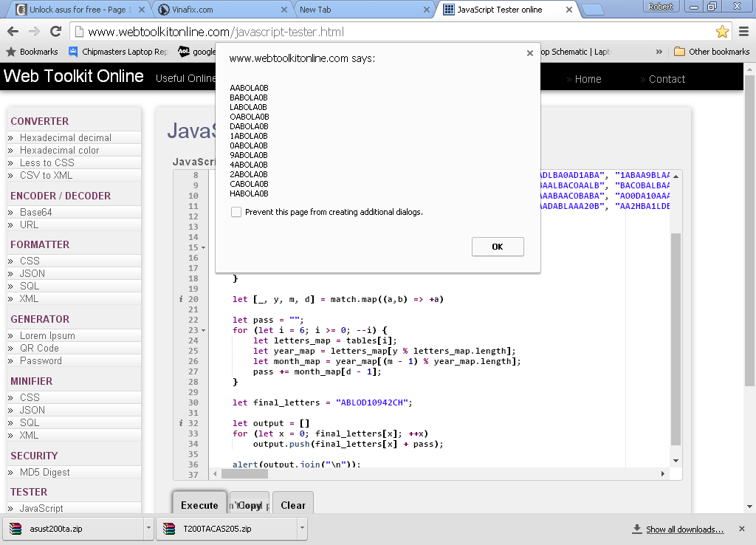Screen dimensions: 756x545
Task: Open the Chipmasters Laptop bookmark
Action: (x=118, y=52)
